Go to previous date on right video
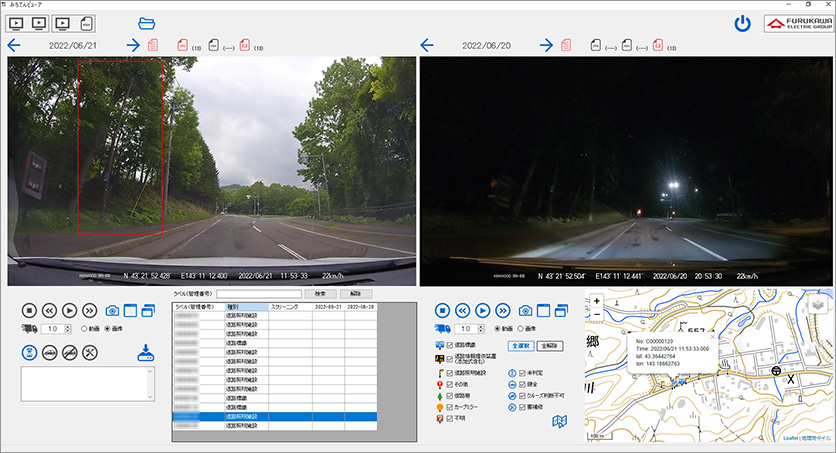 click(x=427, y=45)
